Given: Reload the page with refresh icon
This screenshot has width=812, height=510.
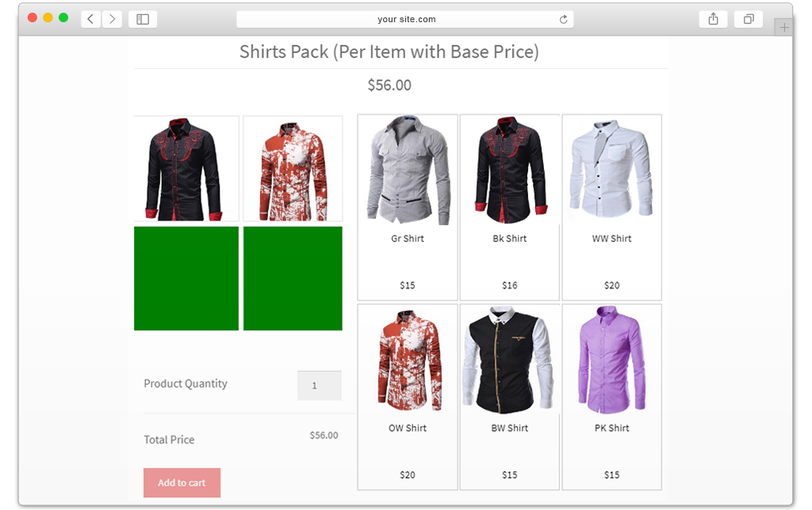Looking at the screenshot, I should pyautogui.click(x=564, y=19).
